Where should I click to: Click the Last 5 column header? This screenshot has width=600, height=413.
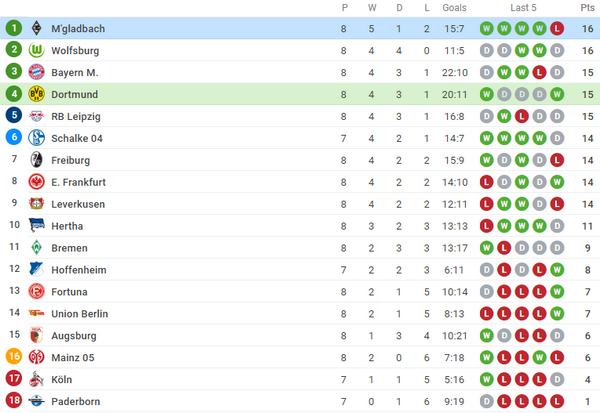coord(522,8)
